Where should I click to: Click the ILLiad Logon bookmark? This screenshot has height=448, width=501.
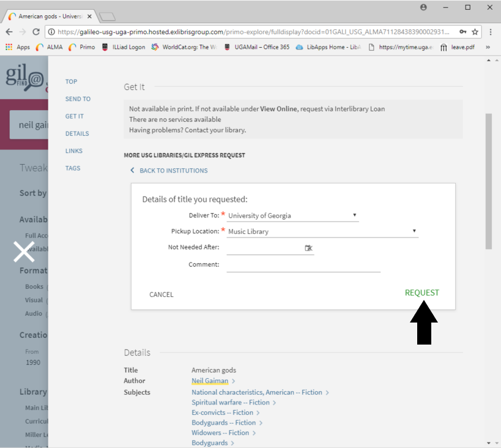(x=123, y=47)
